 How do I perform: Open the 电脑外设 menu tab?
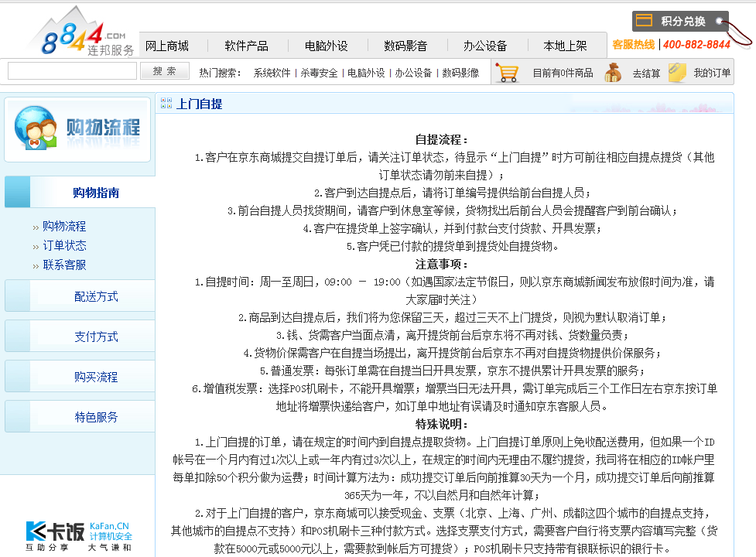coord(327,46)
